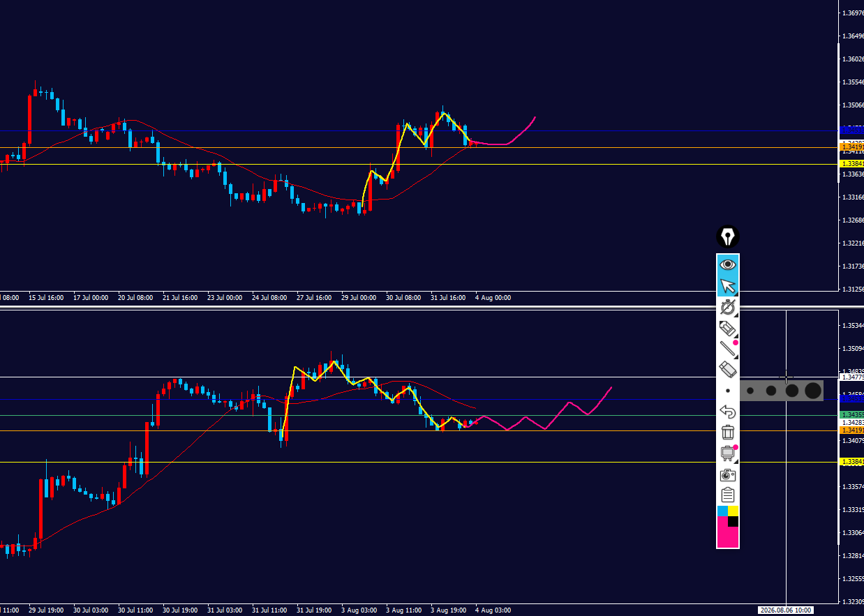864x616 pixels.
Task: Click the current brush size dot
Action: [x=728, y=391]
